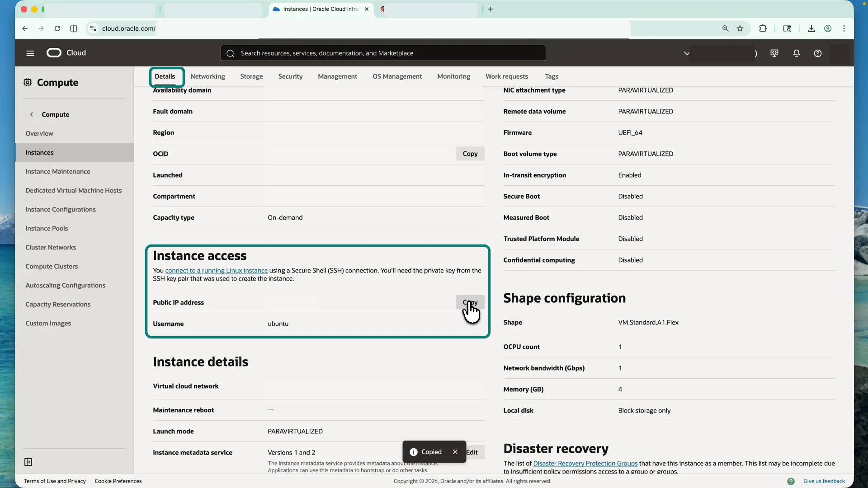Open the Oracle Cloud navigation hamburger menu

pos(30,53)
